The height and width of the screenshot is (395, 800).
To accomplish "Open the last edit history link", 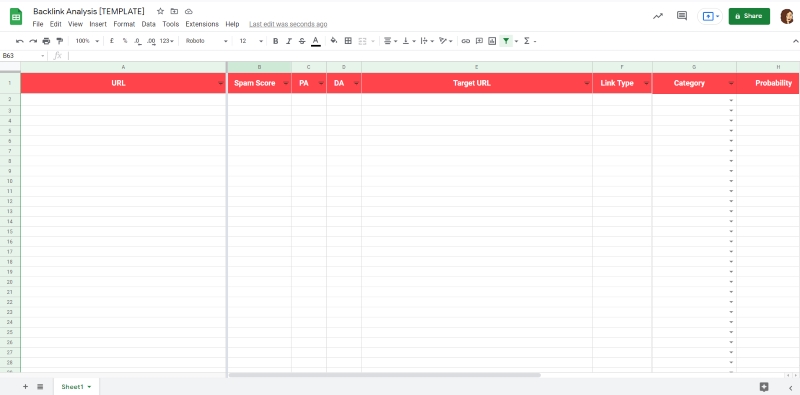I will pyautogui.click(x=288, y=24).
